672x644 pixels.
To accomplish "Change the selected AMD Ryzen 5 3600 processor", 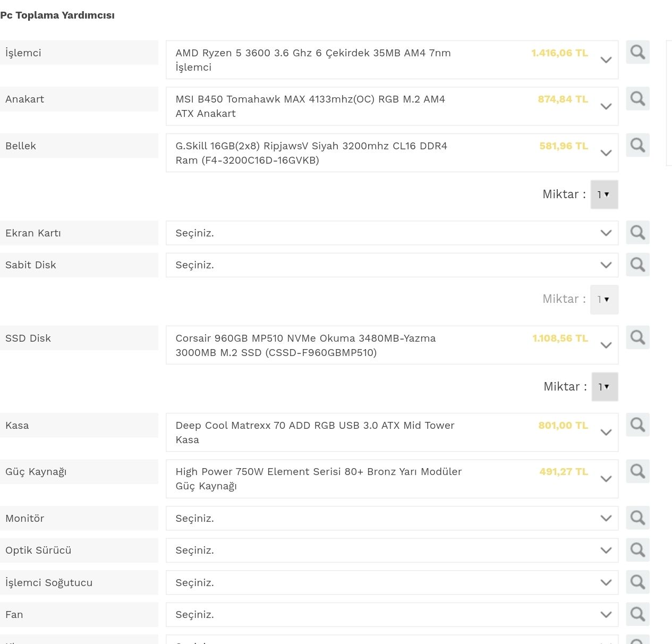I will pyautogui.click(x=392, y=60).
